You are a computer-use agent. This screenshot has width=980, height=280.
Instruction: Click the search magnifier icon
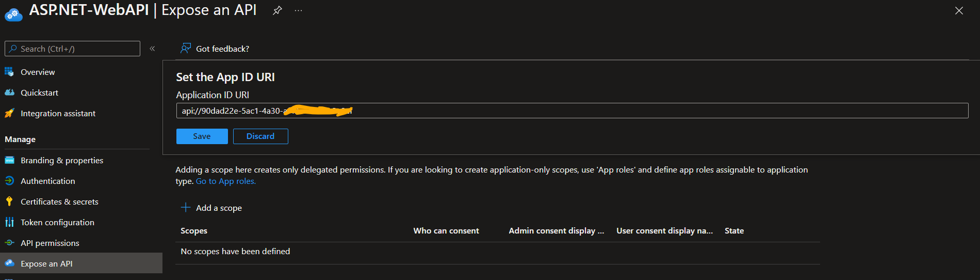[13, 49]
